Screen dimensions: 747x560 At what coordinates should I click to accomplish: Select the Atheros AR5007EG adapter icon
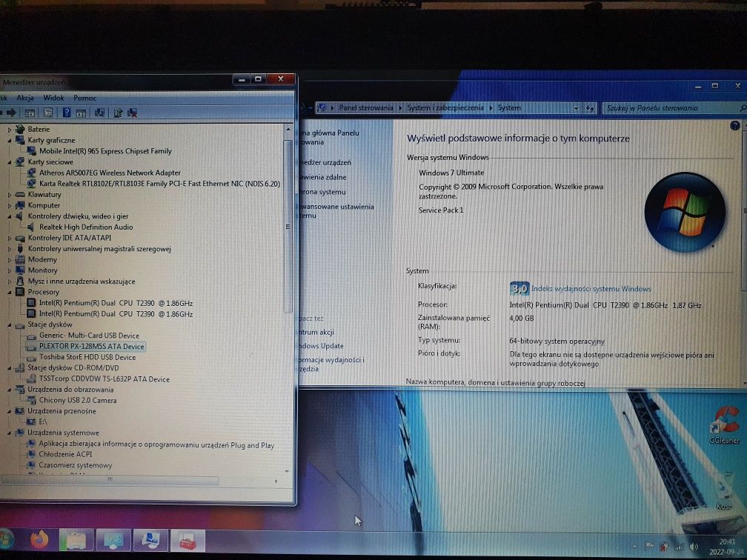[31, 173]
